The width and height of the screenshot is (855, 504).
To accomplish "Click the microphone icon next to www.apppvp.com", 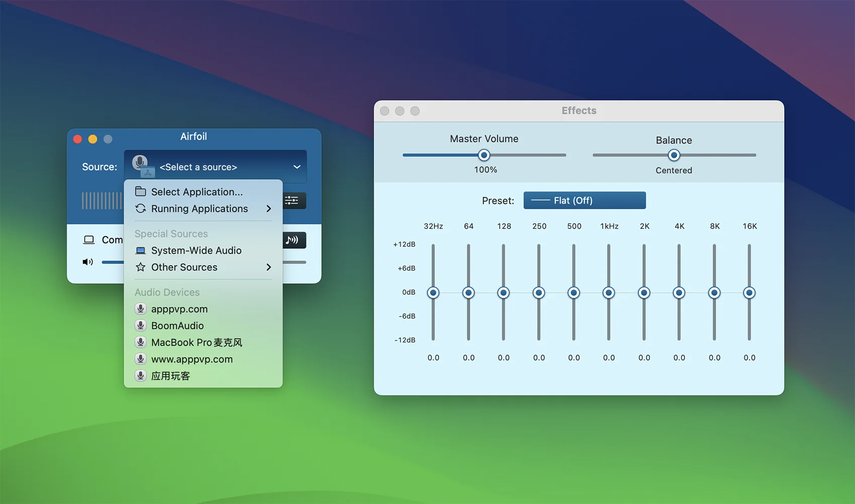I will [x=141, y=359].
